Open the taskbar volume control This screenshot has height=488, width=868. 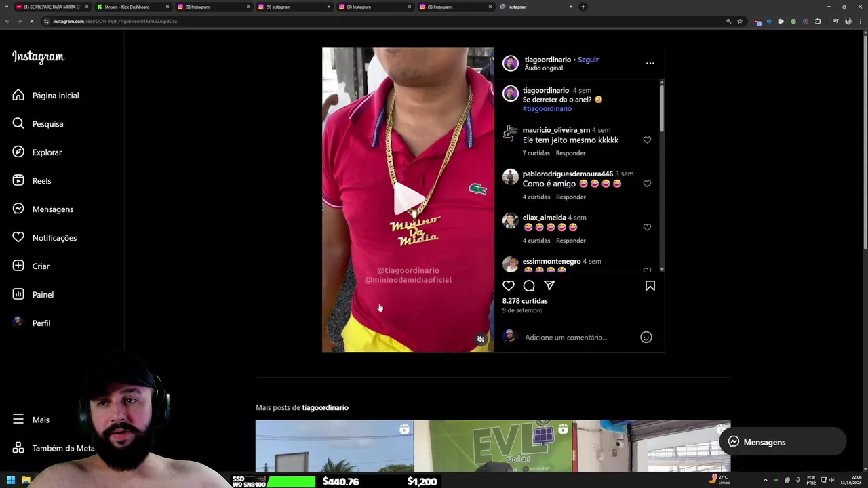pos(832,480)
